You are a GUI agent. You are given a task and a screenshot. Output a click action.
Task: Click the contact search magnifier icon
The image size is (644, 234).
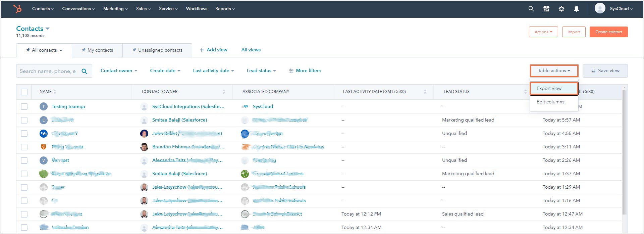(x=84, y=71)
